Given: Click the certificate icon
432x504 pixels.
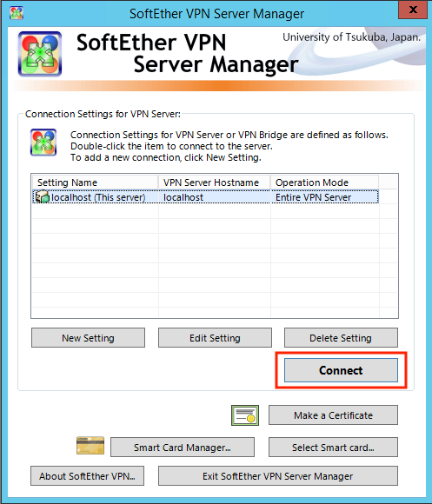Looking at the screenshot, I should click(x=245, y=415).
